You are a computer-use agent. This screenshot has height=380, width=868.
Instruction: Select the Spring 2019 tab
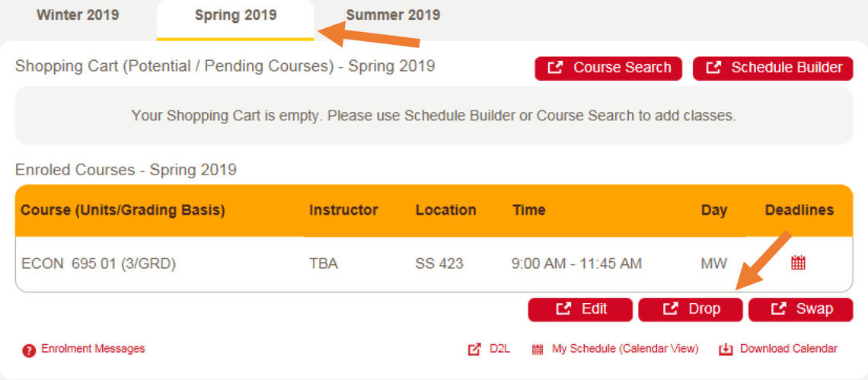(235, 15)
